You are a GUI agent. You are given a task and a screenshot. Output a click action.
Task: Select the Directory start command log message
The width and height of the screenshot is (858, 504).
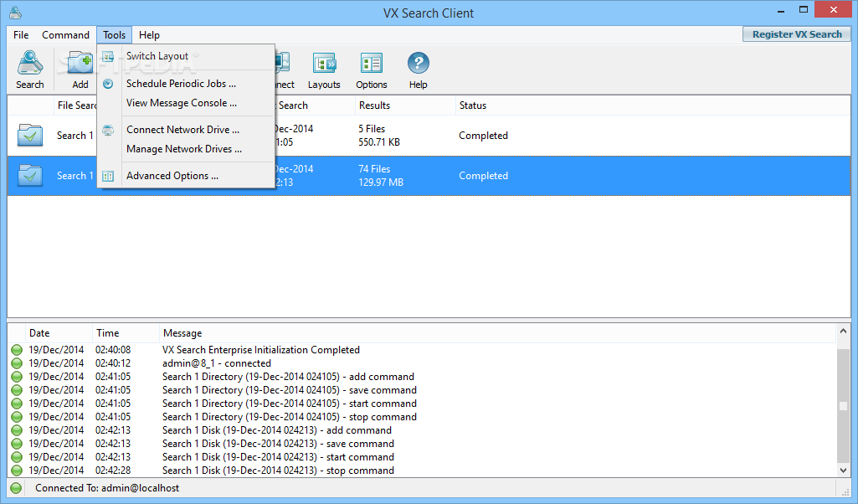coord(290,404)
